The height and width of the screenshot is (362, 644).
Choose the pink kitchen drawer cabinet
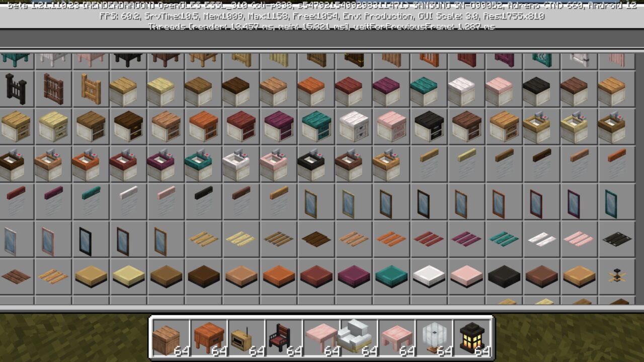pos(391,126)
